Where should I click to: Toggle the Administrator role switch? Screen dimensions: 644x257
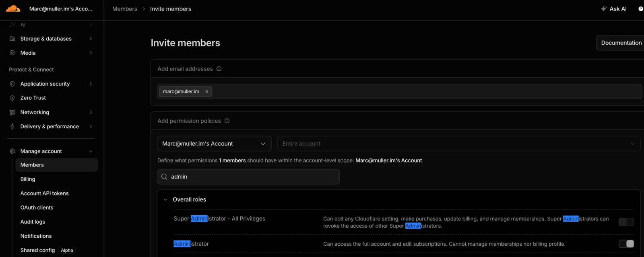[x=626, y=244]
